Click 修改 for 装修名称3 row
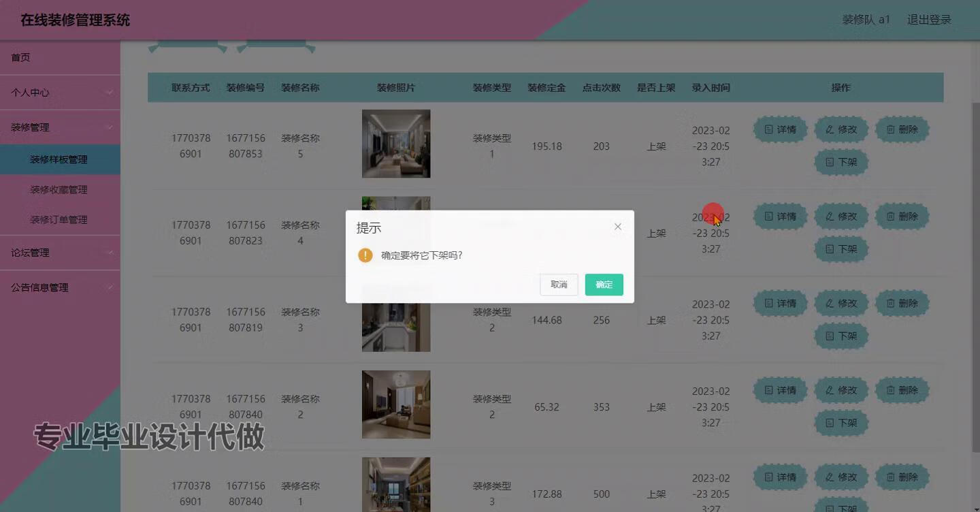This screenshot has height=512, width=980. (x=841, y=304)
